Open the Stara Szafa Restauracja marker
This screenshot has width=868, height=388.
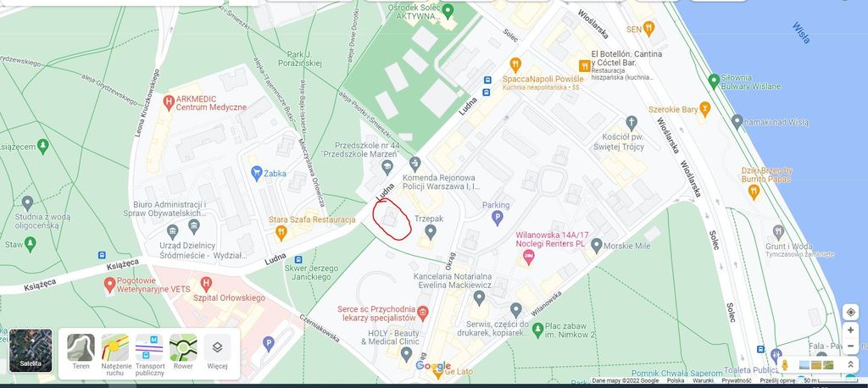click(x=281, y=232)
